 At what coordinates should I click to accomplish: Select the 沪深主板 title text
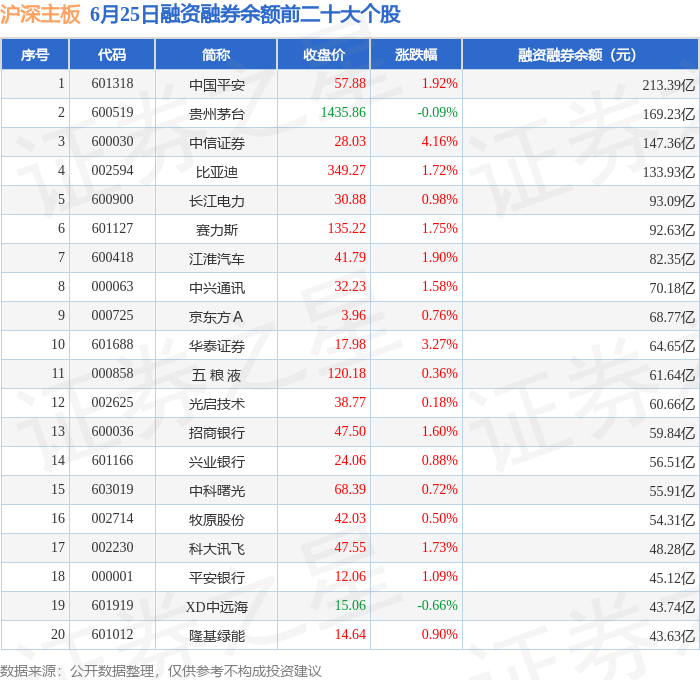pos(40,14)
